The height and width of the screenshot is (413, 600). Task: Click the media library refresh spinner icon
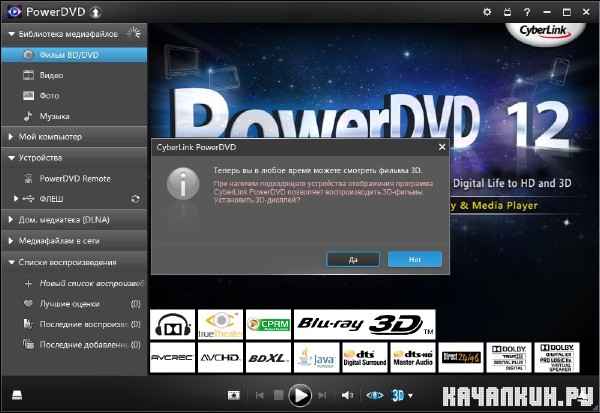pos(135,33)
